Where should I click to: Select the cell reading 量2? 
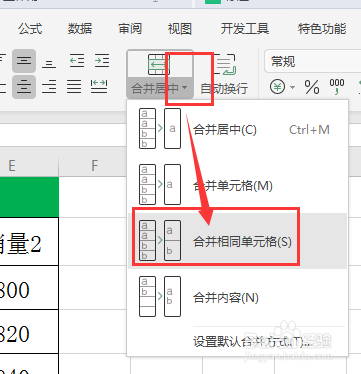(x=29, y=242)
